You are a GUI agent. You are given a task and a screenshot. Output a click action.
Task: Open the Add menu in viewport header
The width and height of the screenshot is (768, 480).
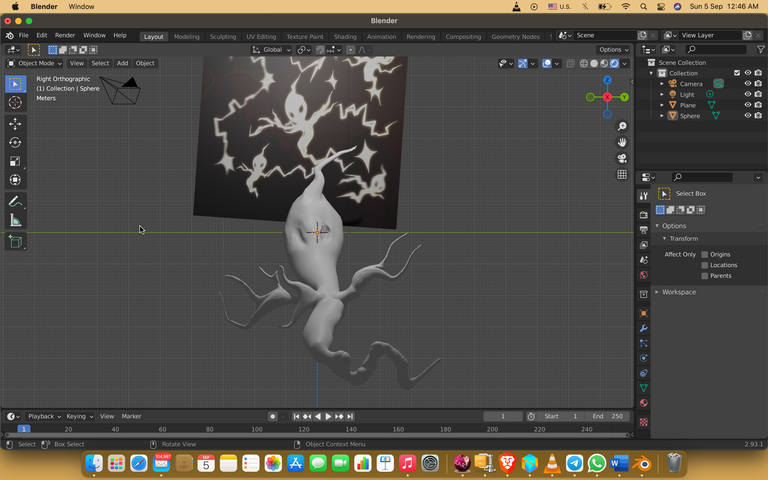(x=122, y=63)
